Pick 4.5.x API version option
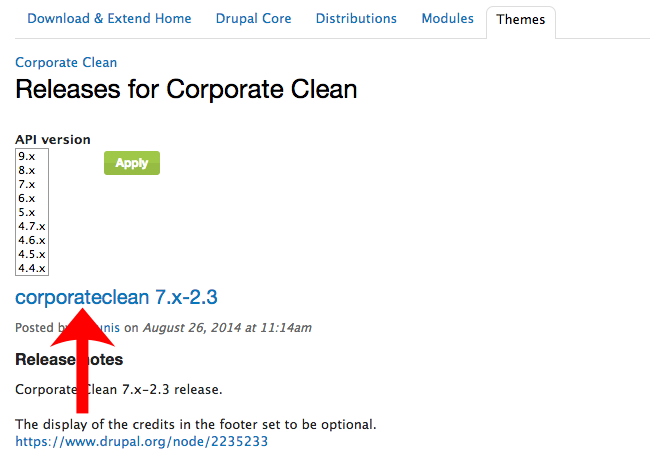650x457 pixels. click(31, 255)
